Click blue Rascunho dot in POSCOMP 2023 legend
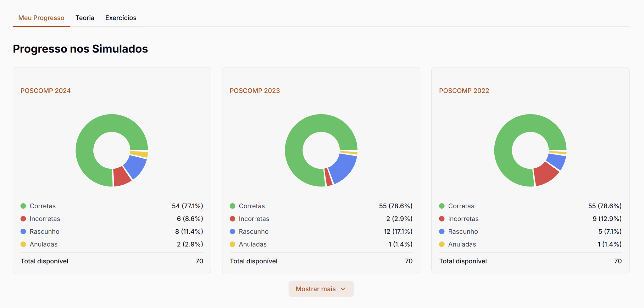 (232, 232)
